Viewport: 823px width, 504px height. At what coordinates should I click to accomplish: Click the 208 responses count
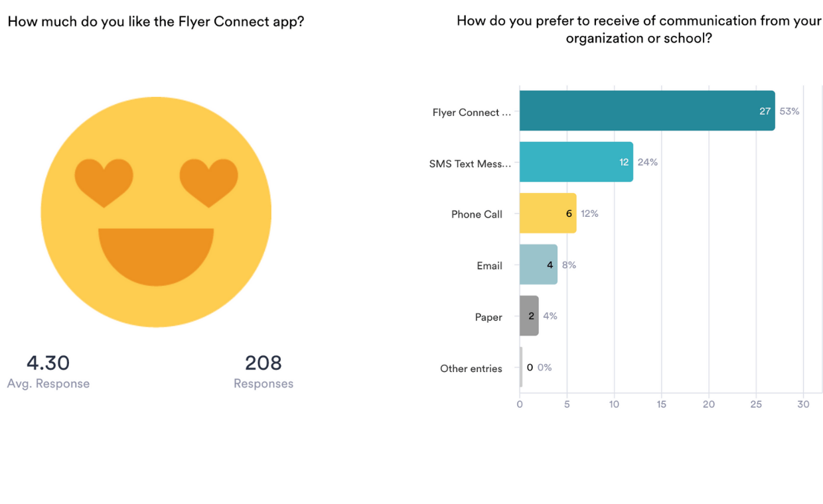pyautogui.click(x=263, y=363)
